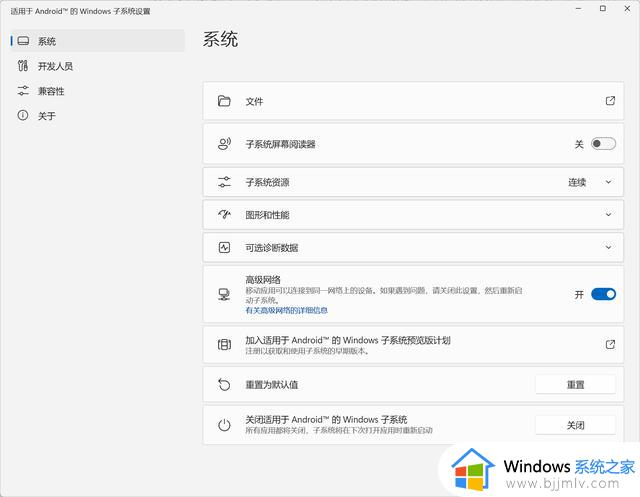
Task: Click the 子系统屏幕阅读器 label
Action: [x=280, y=144]
